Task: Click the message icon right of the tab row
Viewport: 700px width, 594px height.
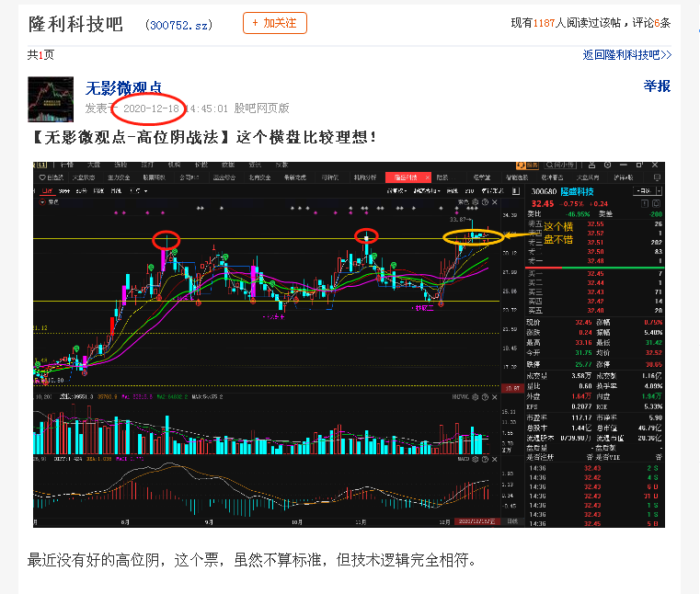Action: pos(657,177)
